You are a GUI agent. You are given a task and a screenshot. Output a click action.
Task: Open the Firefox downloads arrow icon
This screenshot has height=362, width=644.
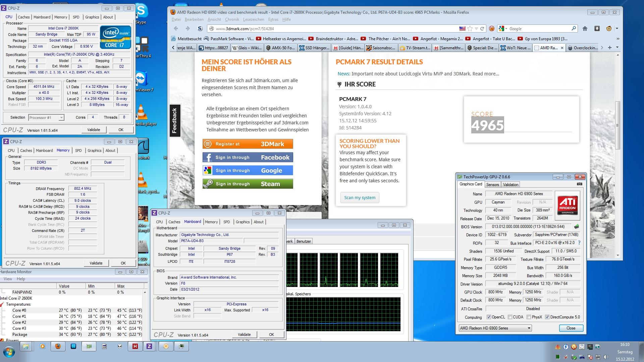597,29
